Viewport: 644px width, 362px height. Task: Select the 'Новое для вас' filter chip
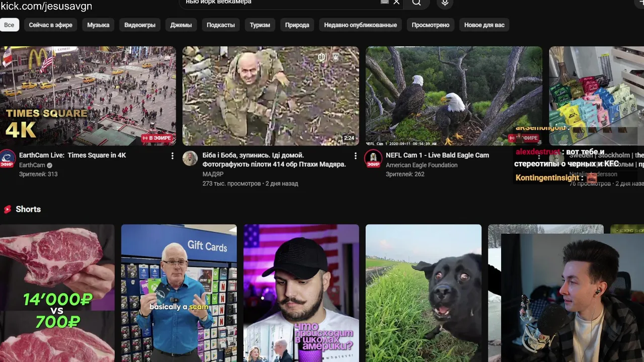[484, 25]
